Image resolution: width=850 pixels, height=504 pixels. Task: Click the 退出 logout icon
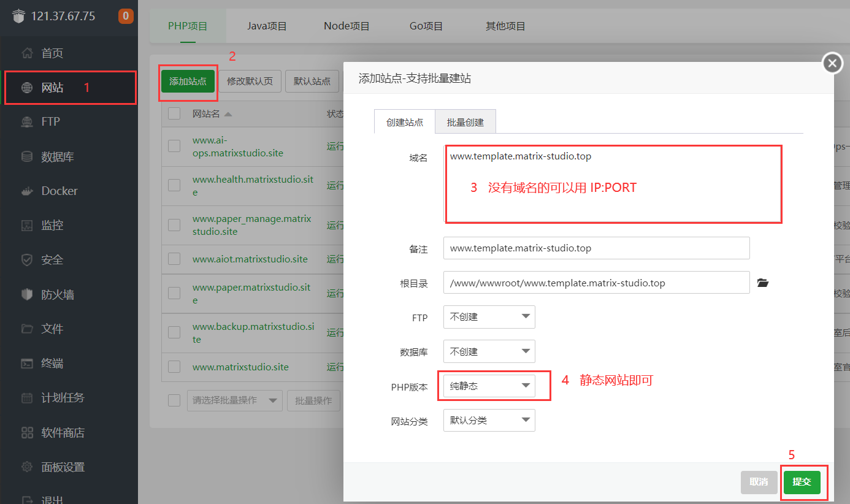[27, 499]
